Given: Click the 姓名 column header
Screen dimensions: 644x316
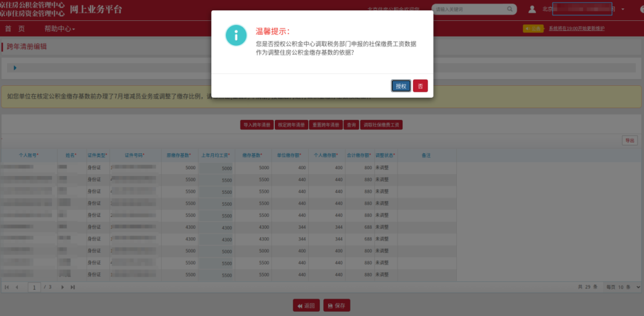Looking at the screenshot, I should [72, 156].
